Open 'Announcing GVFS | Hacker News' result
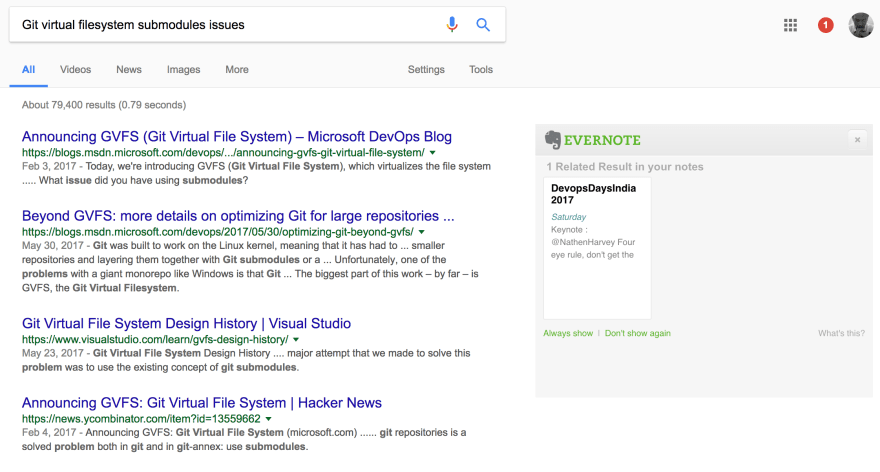Image resolution: width=880 pixels, height=472 pixels. (201, 403)
